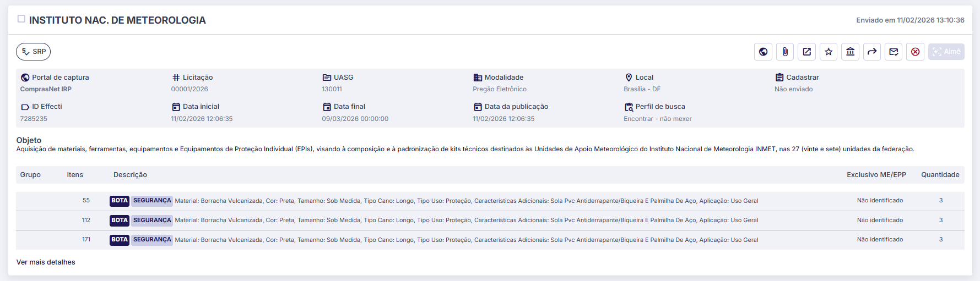Click the Quantidade column header
The height and width of the screenshot is (281, 980).
click(940, 175)
